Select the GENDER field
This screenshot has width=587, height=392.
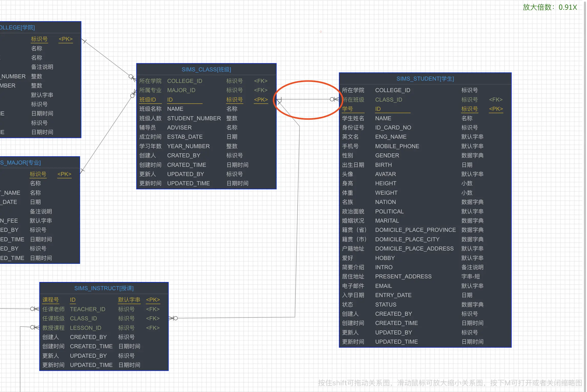point(387,155)
